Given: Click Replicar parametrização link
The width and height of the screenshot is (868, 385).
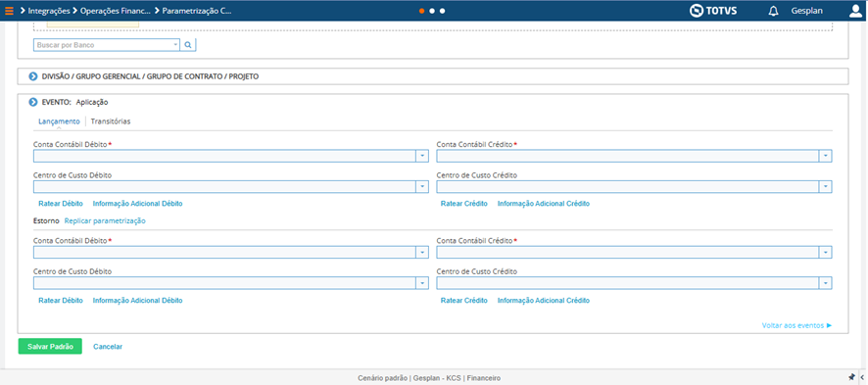Looking at the screenshot, I should coord(105,220).
